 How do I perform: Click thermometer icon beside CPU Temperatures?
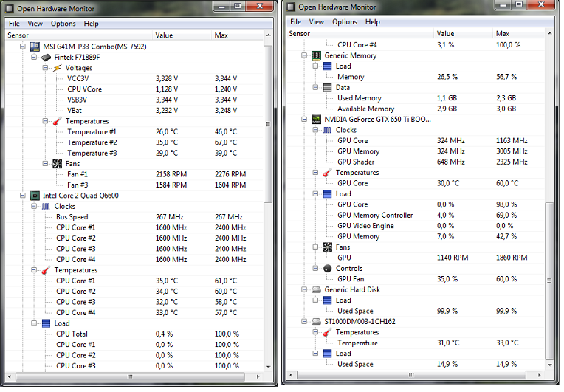point(46,270)
